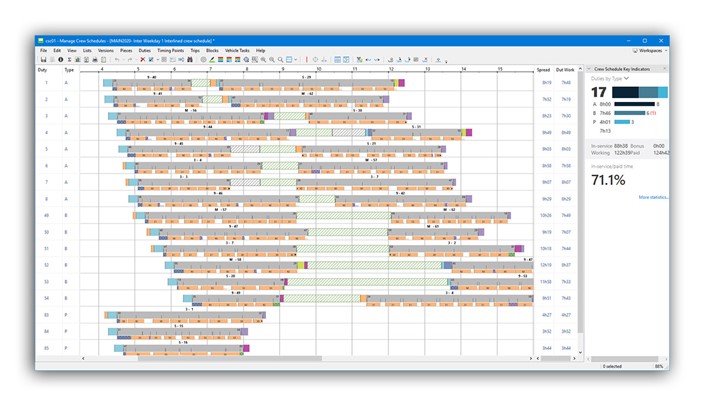This screenshot has height=406, width=705.
Task: Click the bar chart statistics toolbar icon
Action: 78,59
